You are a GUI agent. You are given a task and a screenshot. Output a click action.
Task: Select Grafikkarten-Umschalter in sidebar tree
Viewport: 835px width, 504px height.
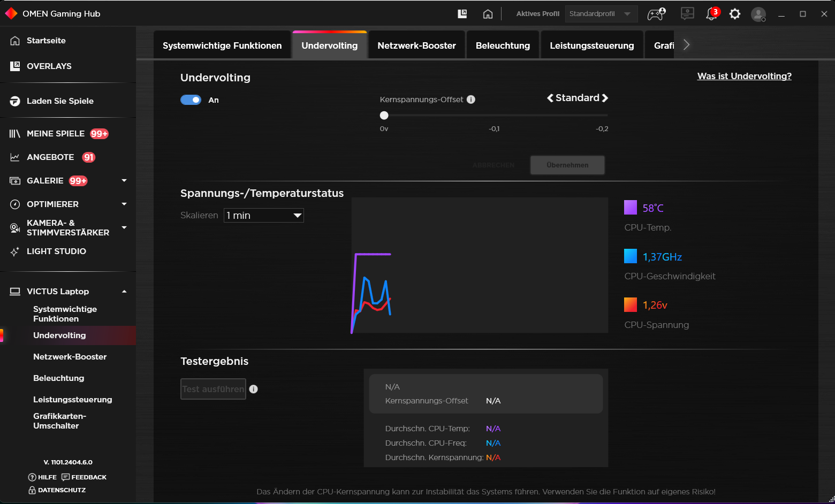[60, 421]
